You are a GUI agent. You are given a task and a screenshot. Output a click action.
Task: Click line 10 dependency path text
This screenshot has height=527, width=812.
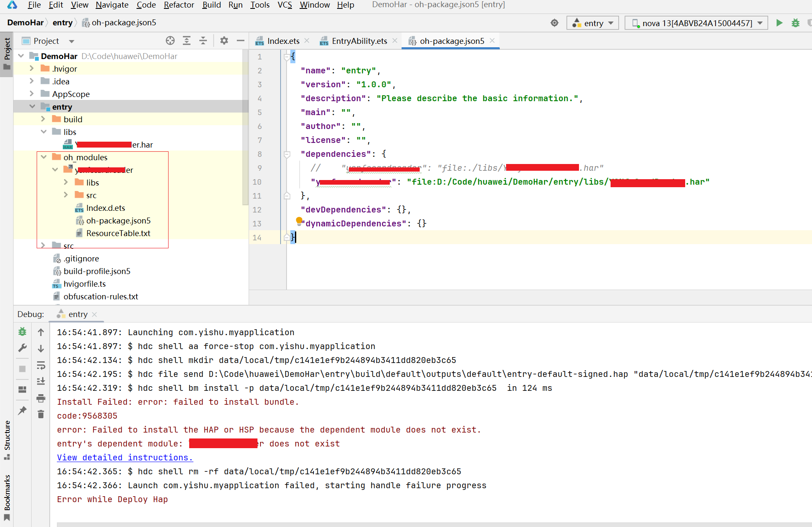tap(558, 182)
